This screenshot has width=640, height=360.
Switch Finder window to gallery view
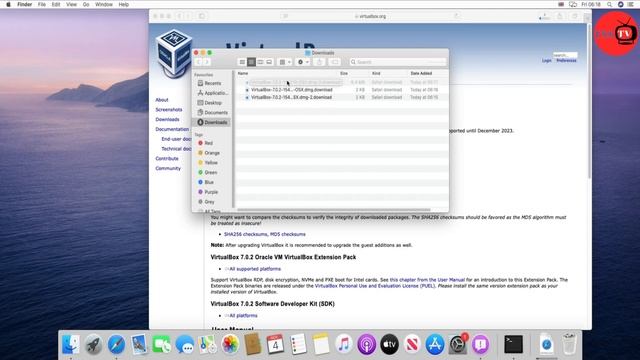tap(269, 62)
